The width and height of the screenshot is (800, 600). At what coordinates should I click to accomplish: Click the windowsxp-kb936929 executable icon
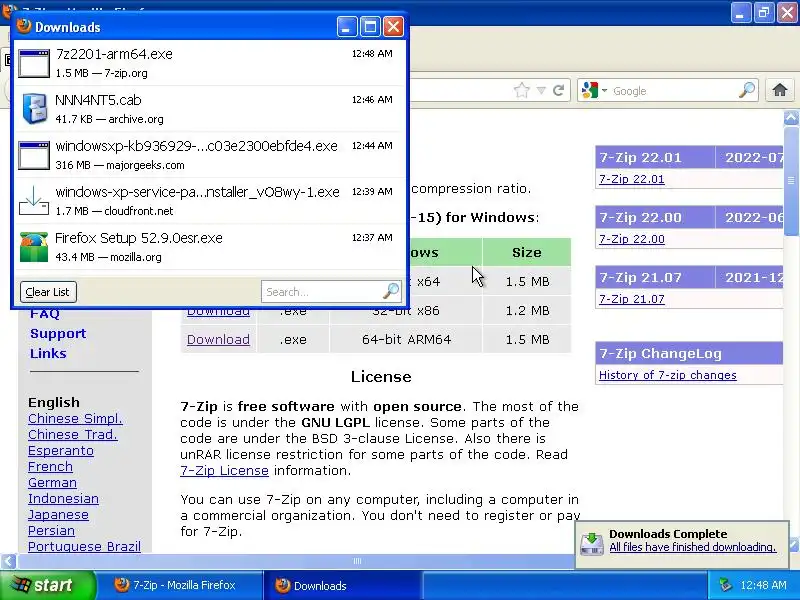point(34,156)
